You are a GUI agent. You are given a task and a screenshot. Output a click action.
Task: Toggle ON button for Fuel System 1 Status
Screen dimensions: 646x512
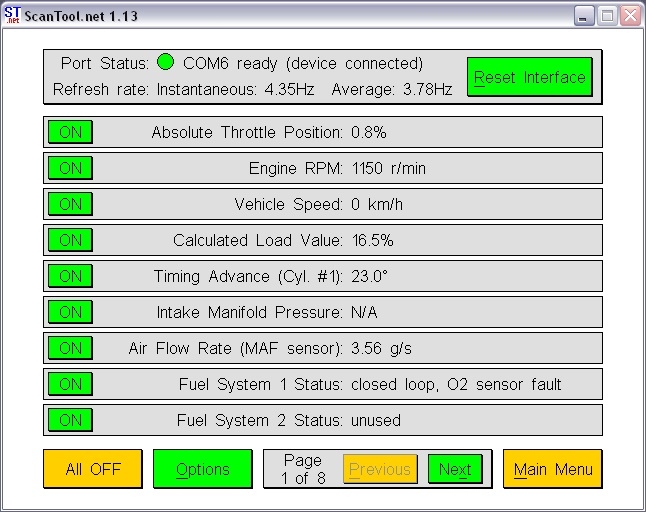tap(70, 384)
